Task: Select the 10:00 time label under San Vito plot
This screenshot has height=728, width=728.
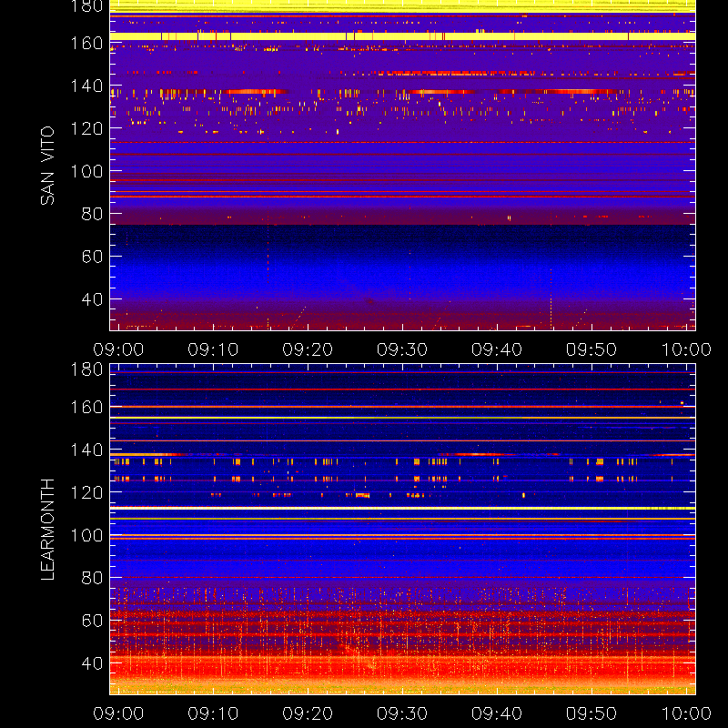Action: coord(686,349)
